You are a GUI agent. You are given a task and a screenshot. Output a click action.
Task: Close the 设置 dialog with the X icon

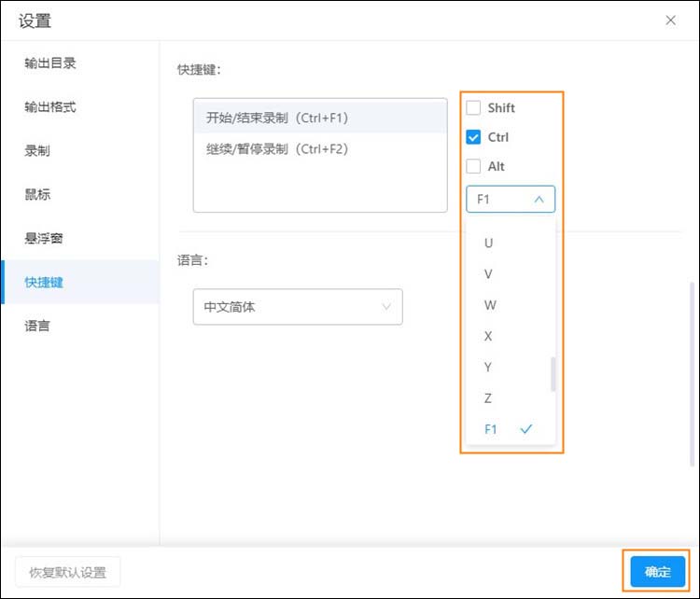pos(670,21)
